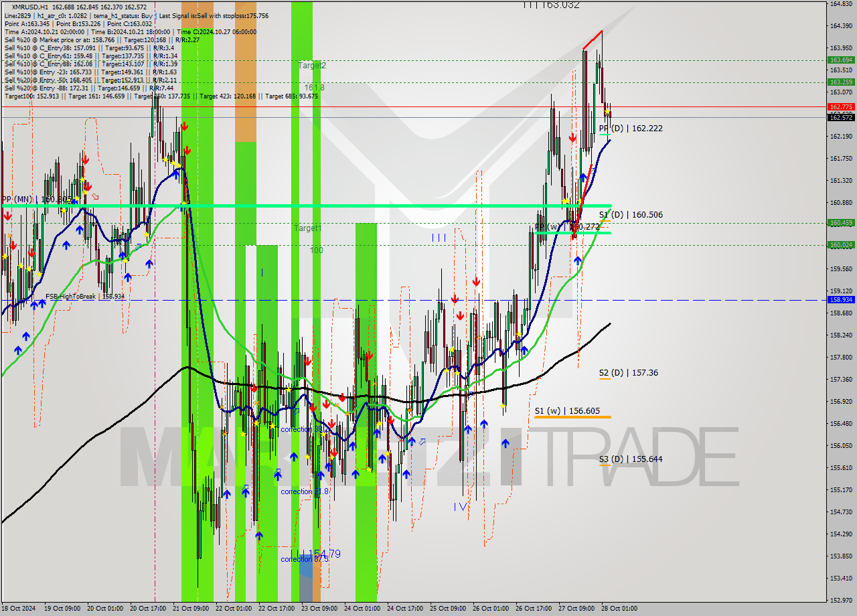Viewport: 857px width, 616px height.
Task: Click the 'S1 (D) | 160.506' support label
Action: 631,214
